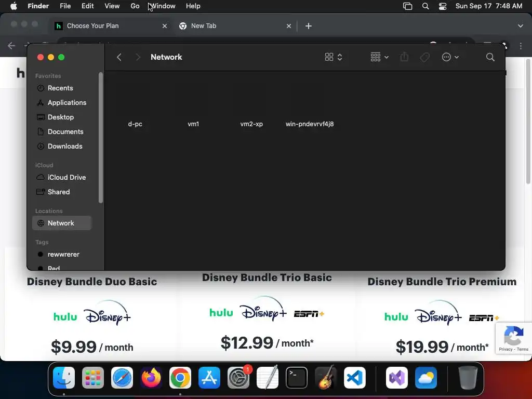
Task: Open Launchpad from the Dock
Action: coord(93,378)
